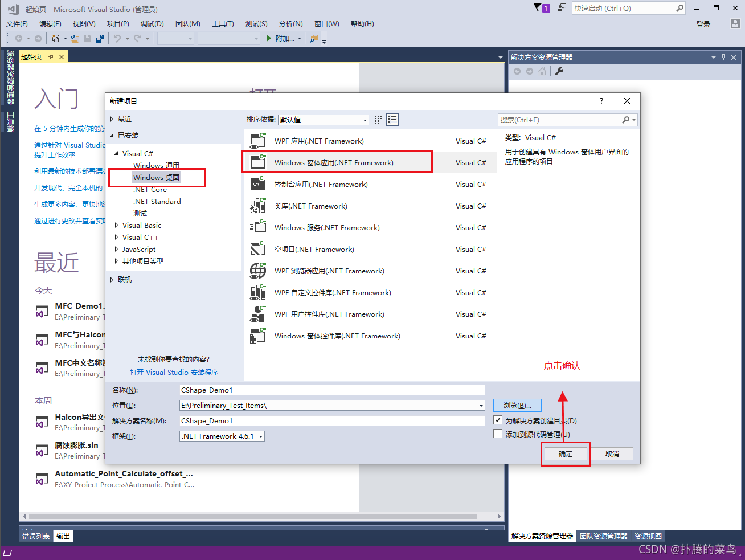
Task: Click the send feedback icon in title bar
Action: [562, 7]
